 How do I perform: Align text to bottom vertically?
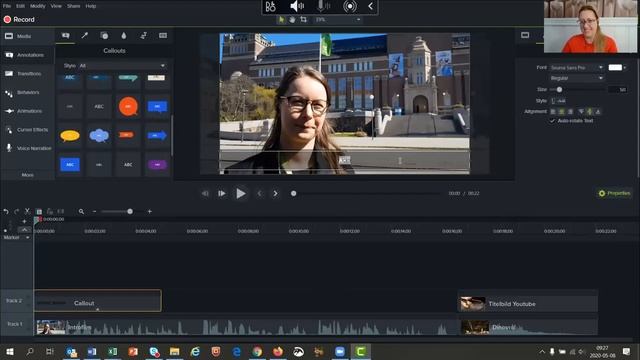598,111
